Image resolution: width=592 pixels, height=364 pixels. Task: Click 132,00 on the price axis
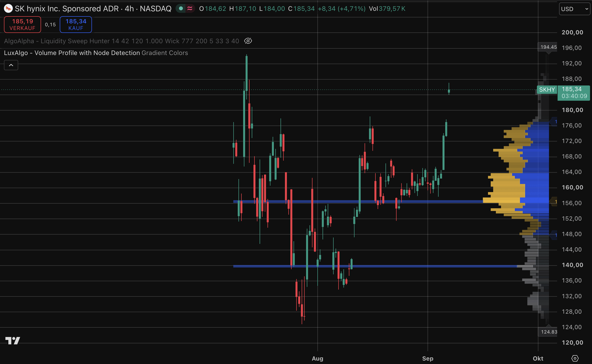pos(572,296)
